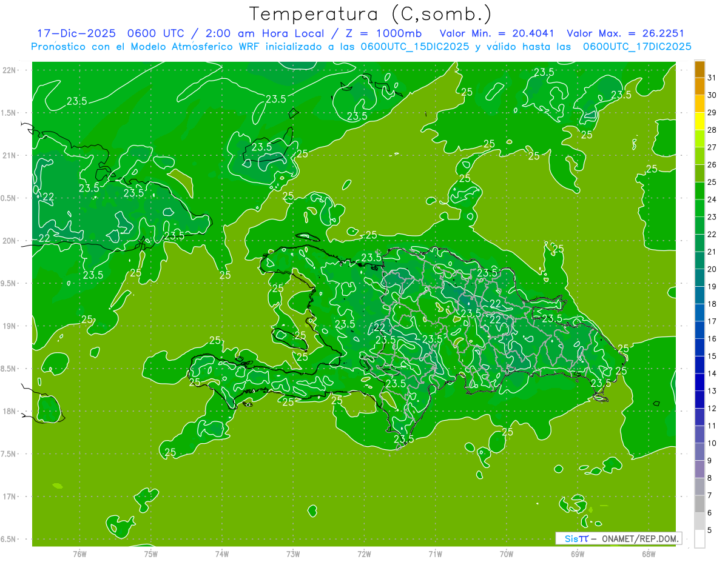Click the '22N' latitude axis label
Screen dimensions: 728x562
click(10, 70)
